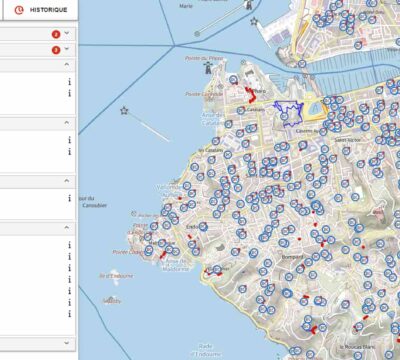Screen dimensions: 400x360
Task: Click the blue circle marker inside blue polygon
Action: pyautogui.click(x=284, y=116)
